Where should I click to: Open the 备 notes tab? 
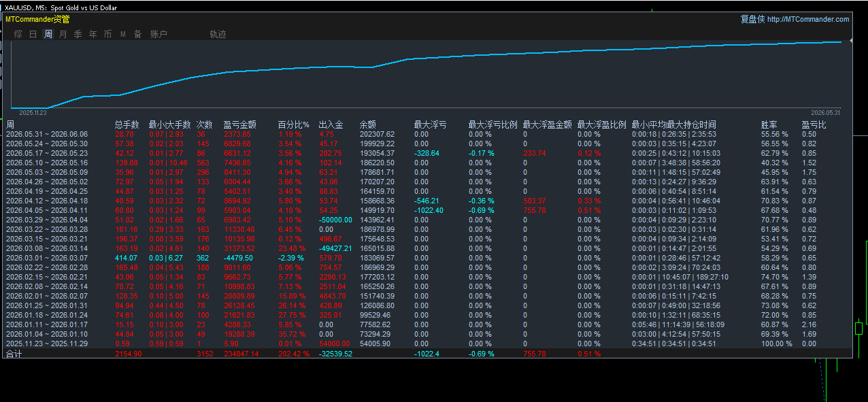[137, 34]
